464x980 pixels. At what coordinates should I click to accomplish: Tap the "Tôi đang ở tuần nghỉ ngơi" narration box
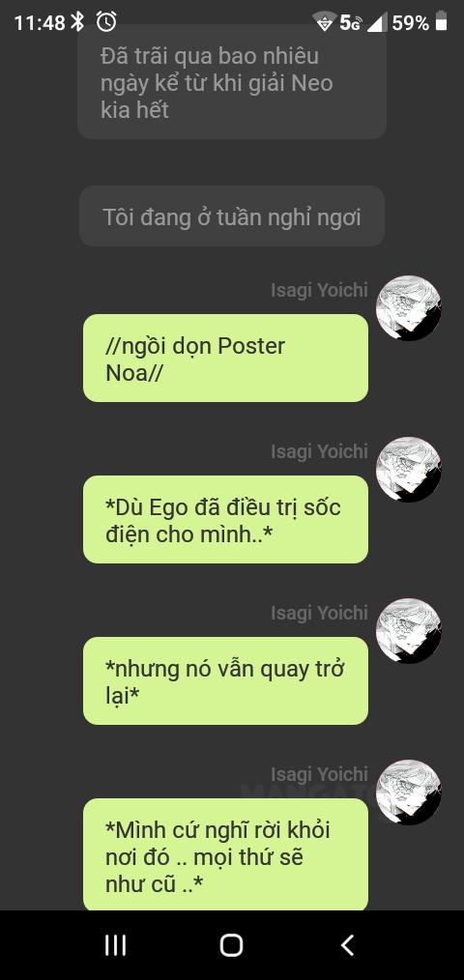coord(231,216)
